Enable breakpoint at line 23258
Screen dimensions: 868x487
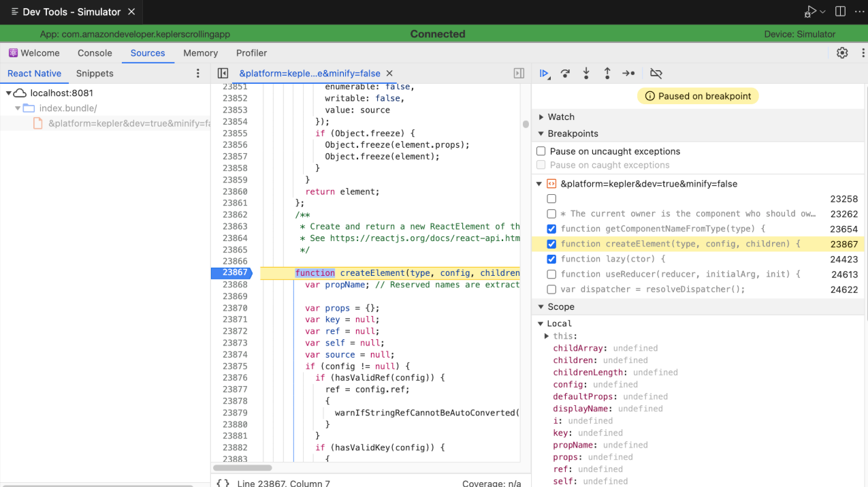click(x=551, y=199)
